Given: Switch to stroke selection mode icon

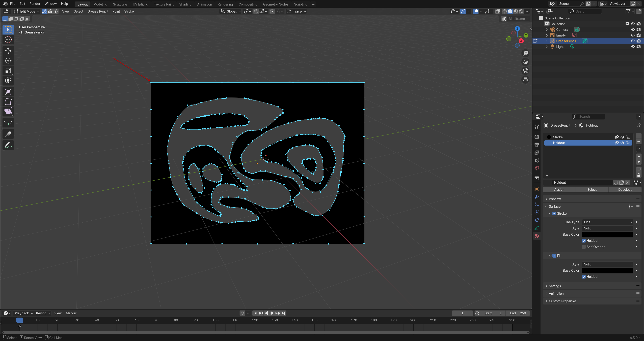Looking at the screenshot, I should (50, 12).
